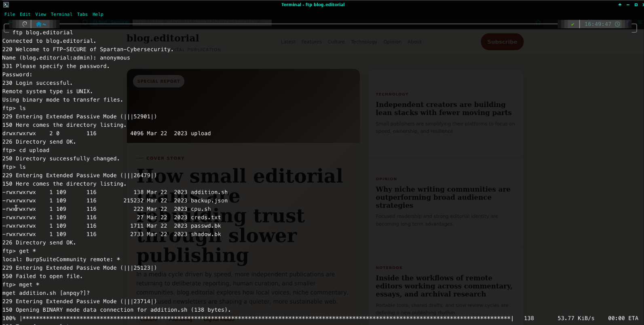
Task: Click the backup.json file name
Action: click(x=209, y=201)
